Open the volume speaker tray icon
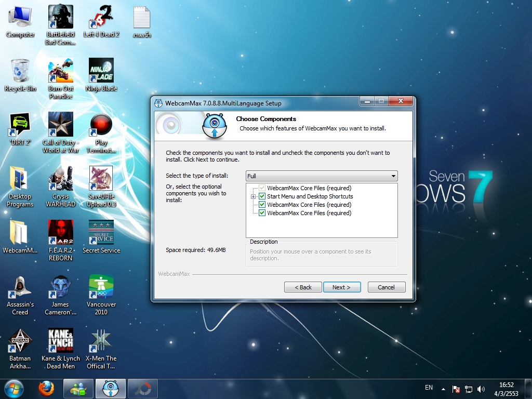 point(481,389)
